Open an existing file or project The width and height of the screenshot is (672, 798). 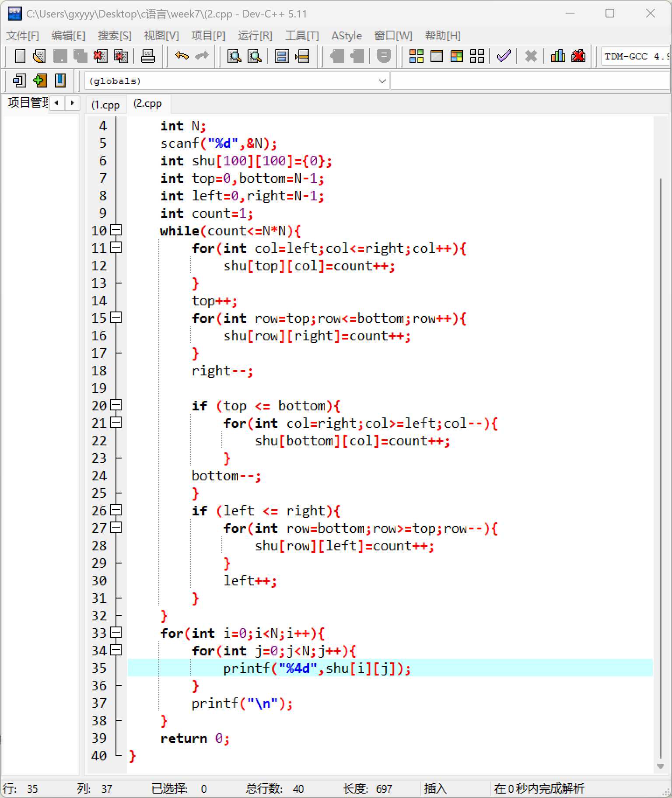coord(40,56)
